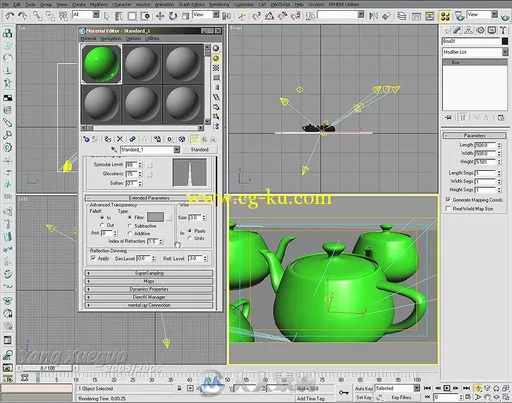Select the Falloff Out radio button

pos(102,225)
